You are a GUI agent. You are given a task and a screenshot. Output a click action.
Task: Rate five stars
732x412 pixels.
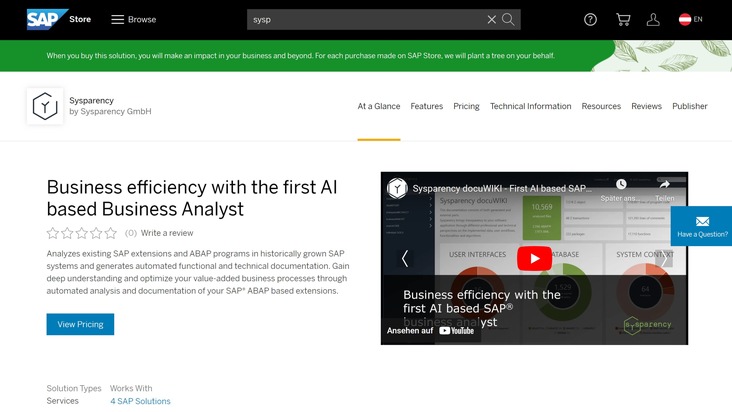click(111, 233)
